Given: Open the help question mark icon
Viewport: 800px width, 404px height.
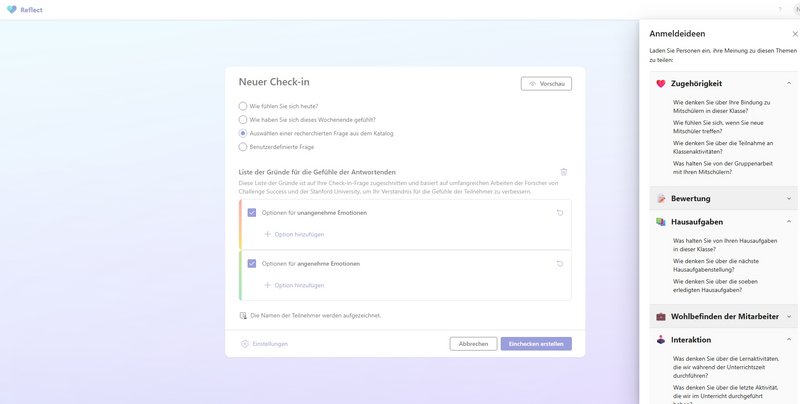Looking at the screenshot, I should tap(780, 9).
